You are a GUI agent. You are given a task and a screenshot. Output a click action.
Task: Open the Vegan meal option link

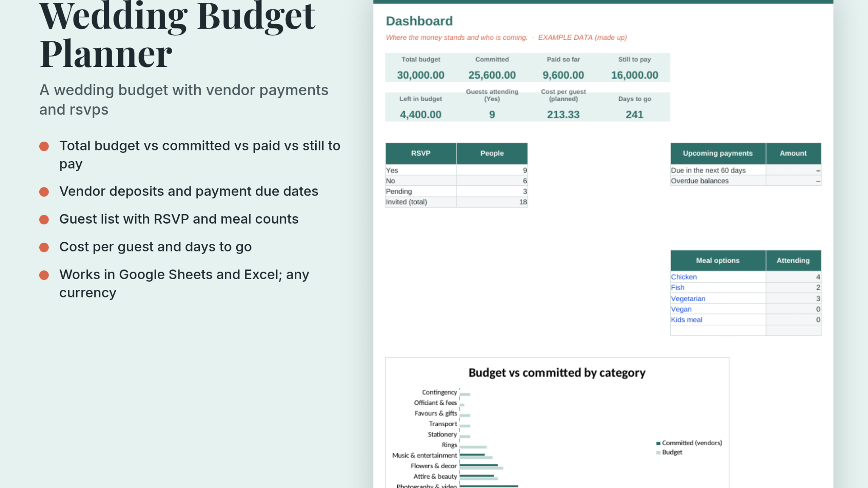tap(681, 309)
